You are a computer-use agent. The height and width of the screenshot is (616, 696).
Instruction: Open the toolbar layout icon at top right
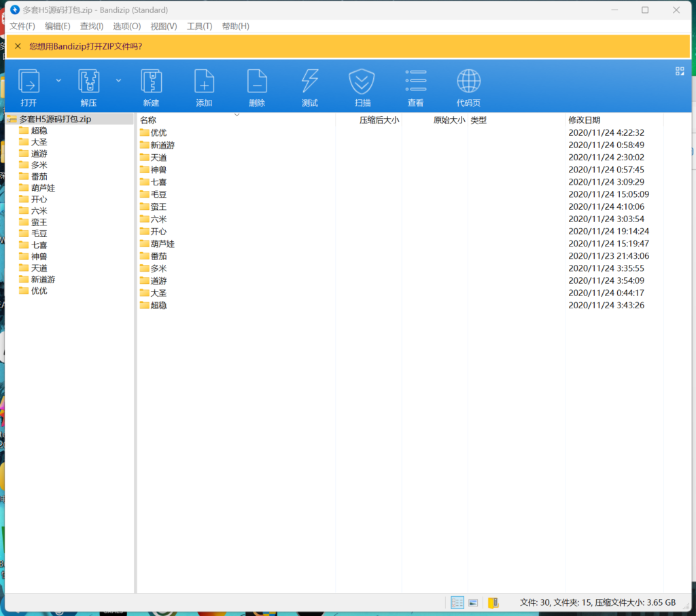click(680, 71)
